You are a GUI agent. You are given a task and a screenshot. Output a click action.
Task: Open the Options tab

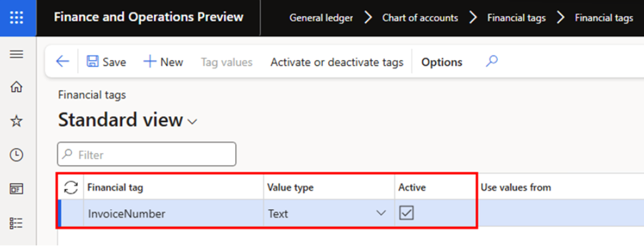pos(442,62)
